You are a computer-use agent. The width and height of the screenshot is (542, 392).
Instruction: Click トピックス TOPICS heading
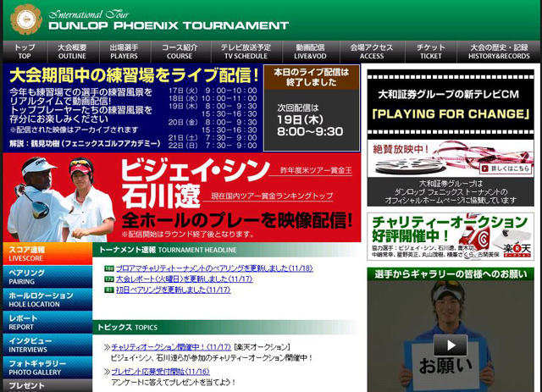pos(127,328)
